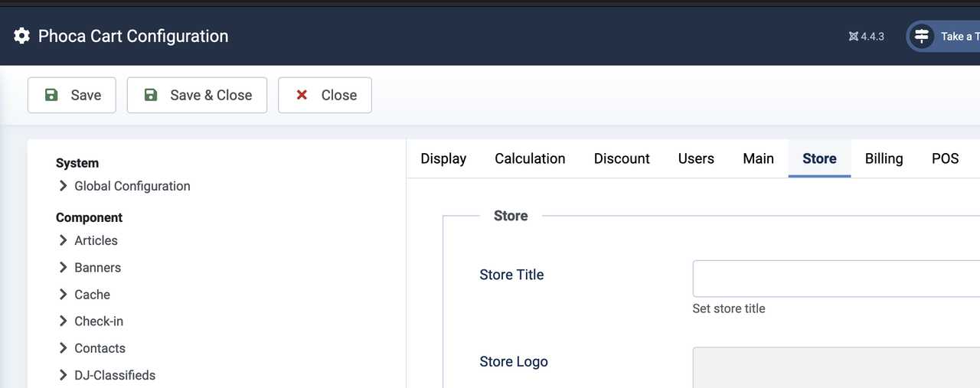
Task: Click the Joomla logo next to 4.4.3
Action: 853,36
